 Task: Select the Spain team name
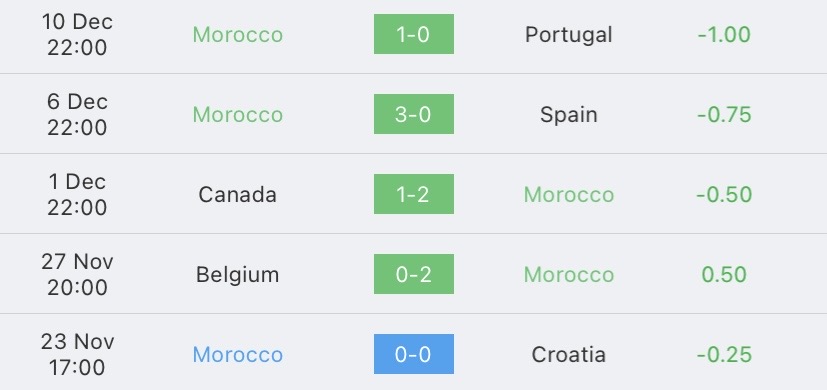(569, 115)
